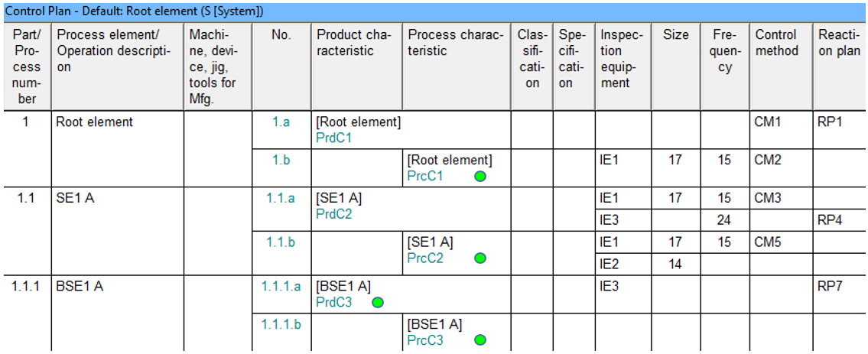The image size is (868, 354).
Task: Select the 1.1.1.a number link
Action: [281, 287]
